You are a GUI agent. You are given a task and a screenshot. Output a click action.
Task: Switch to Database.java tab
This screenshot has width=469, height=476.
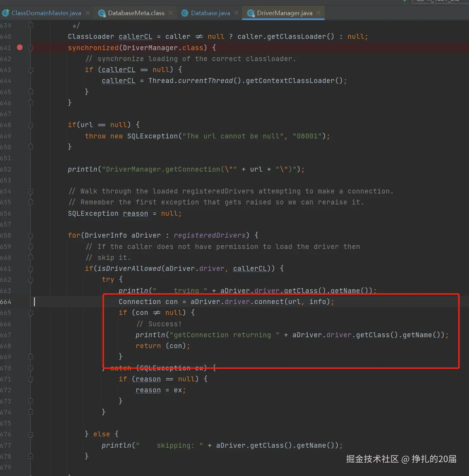tap(210, 13)
